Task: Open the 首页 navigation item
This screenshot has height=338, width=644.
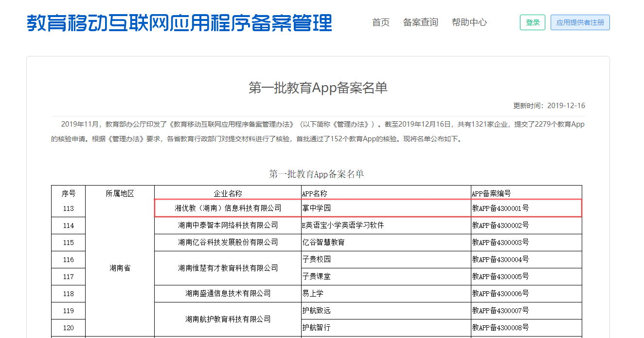Action: click(x=380, y=22)
